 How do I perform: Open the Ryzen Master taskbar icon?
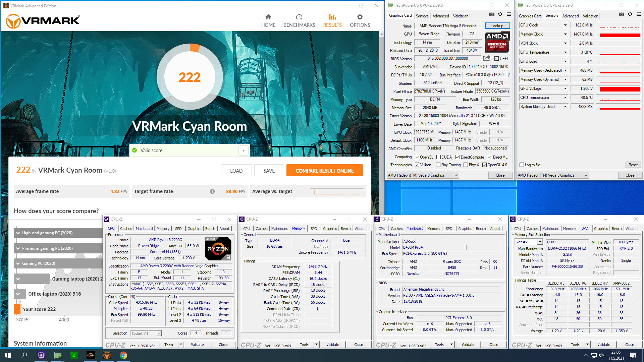pyautogui.click(x=91, y=355)
